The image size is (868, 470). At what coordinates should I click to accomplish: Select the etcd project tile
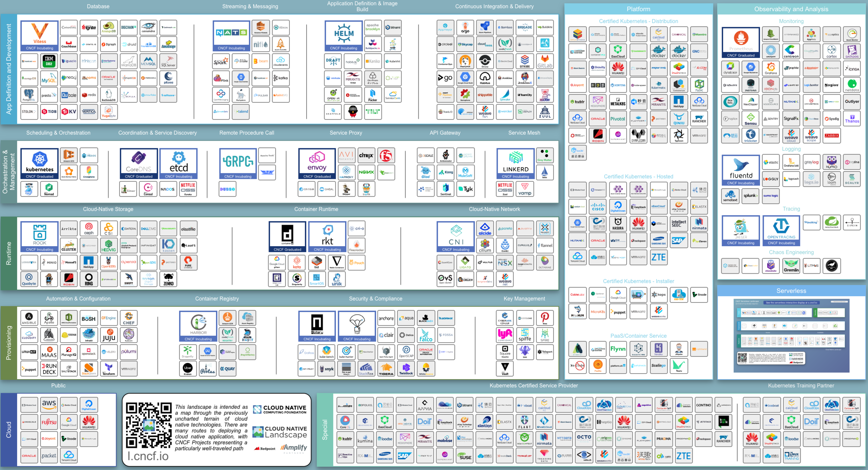coord(178,163)
